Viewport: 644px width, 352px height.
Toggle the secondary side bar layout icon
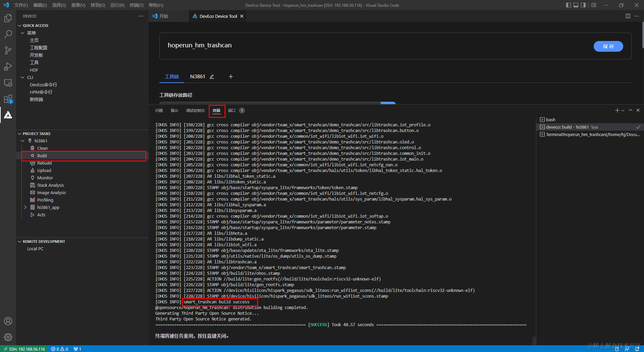coord(583,5)
